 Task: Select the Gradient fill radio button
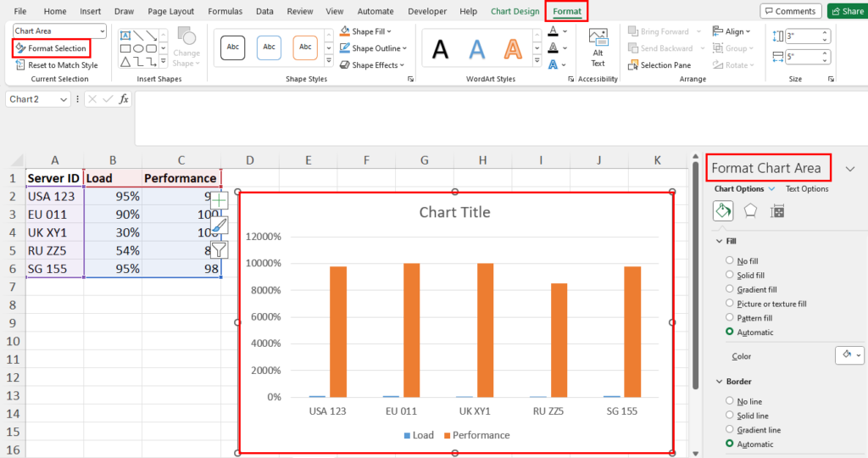pos(730,289)
